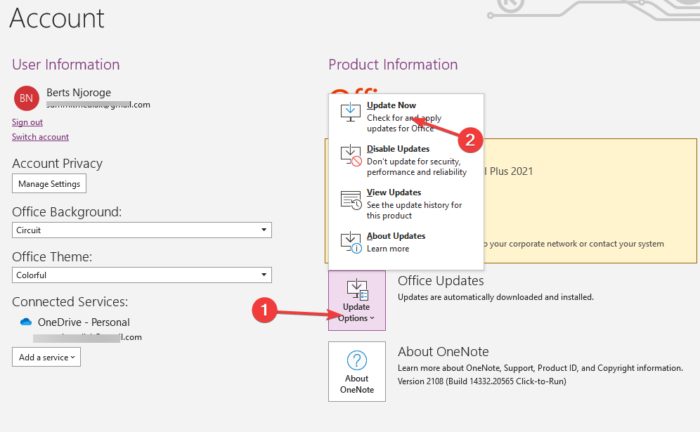Image resolution: width=700 pixels, height=432 pixels.
Task: Click the User Information heading
Action: click(66, 65)
